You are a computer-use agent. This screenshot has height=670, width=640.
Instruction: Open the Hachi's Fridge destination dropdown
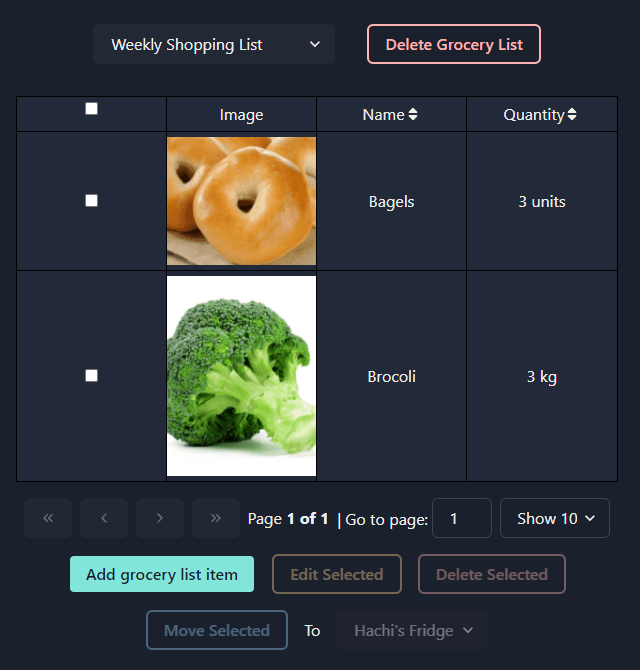[x=411, y=630]
